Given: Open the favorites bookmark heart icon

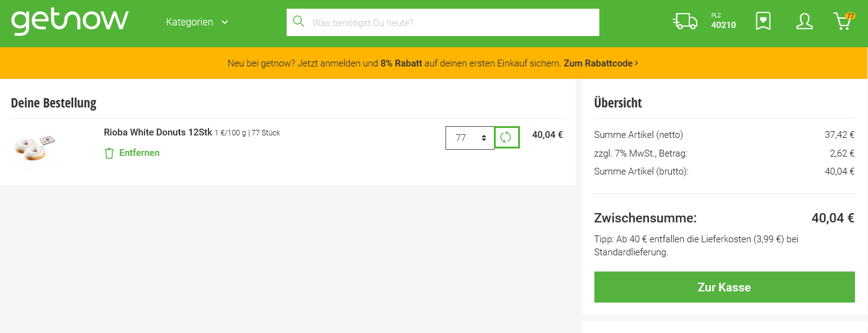Looking at the screenshot, I should pos(763,22).
